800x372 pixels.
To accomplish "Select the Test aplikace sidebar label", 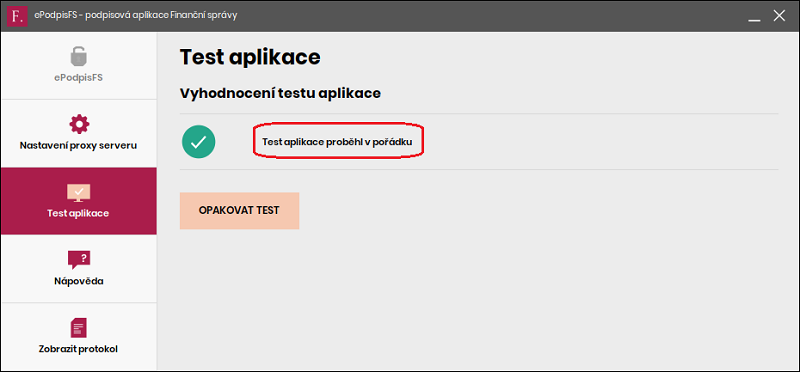I will (x=78, y=213).
